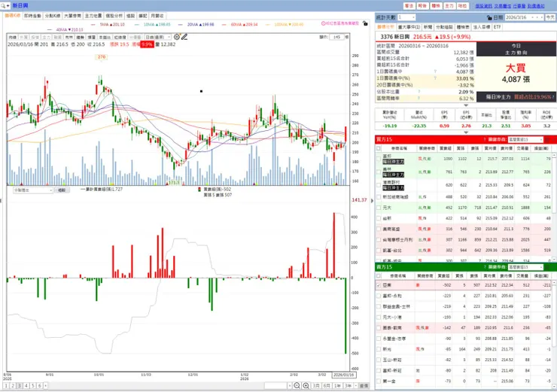This screenshot has width=557, height=392.
Task: Click the splitter arrow between chart and right panel
Action: point(372,201)
